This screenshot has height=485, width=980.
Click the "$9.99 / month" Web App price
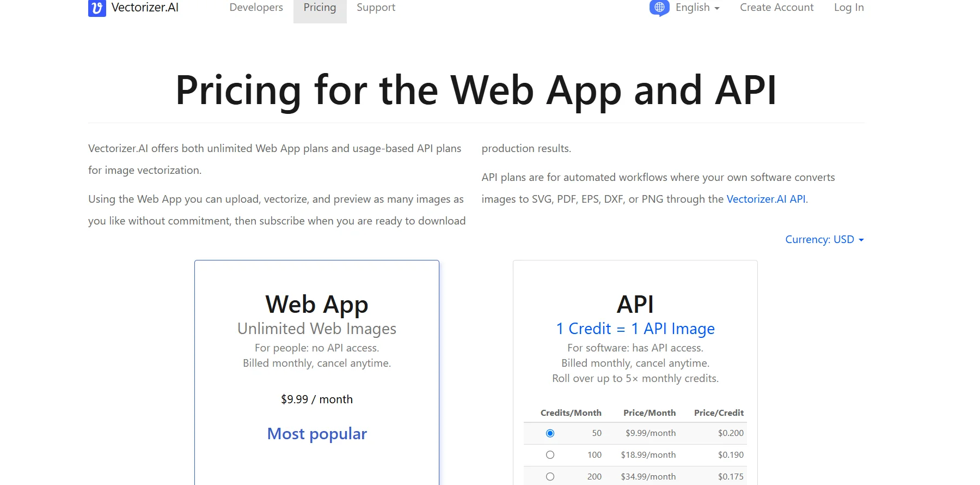tap(317, 399)
